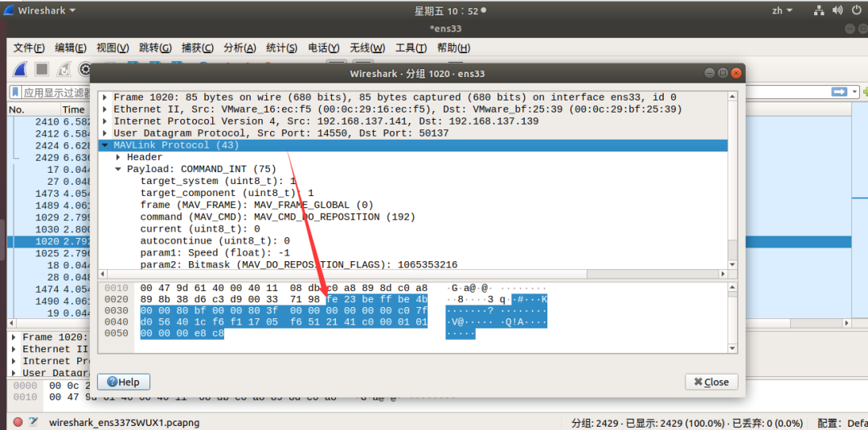This screenshot has width=868, height=430.
Task: Open capture options gear icon
Action: pyautogui.click(x=84, y=69)
